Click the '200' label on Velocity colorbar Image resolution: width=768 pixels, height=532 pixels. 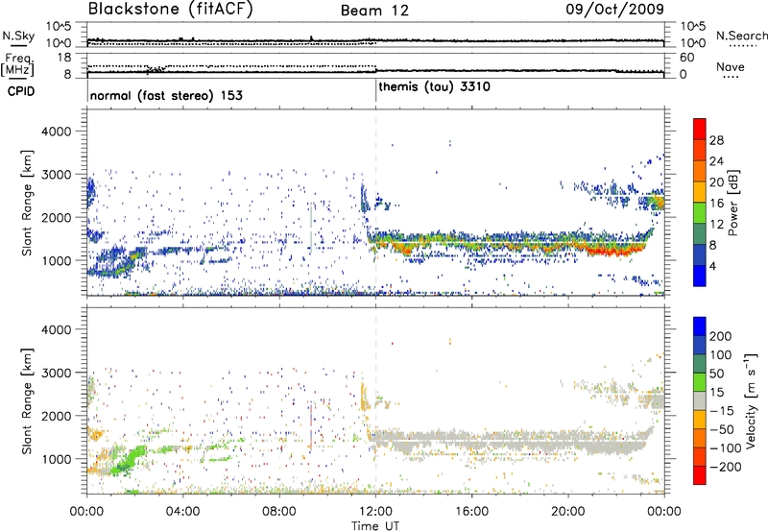tap(721, 336)
